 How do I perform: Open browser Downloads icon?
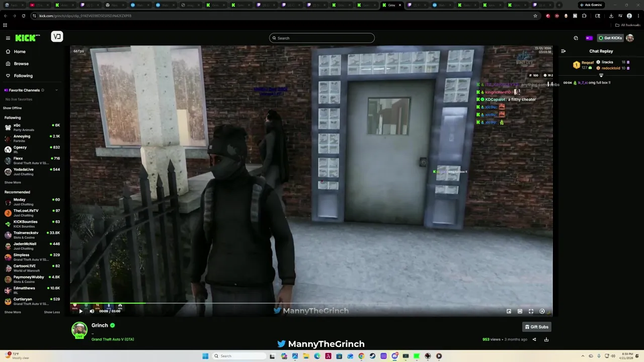click(611, 16)
